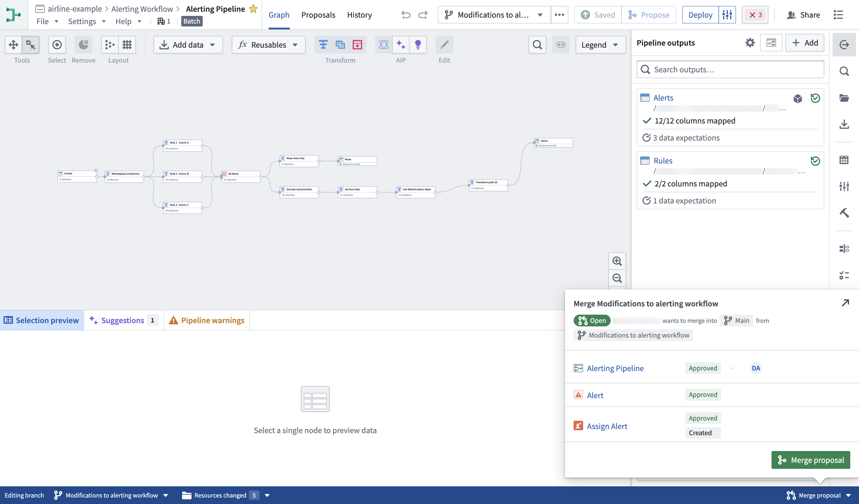Toggle the pill switch next to graph search

tap(561, 44)
